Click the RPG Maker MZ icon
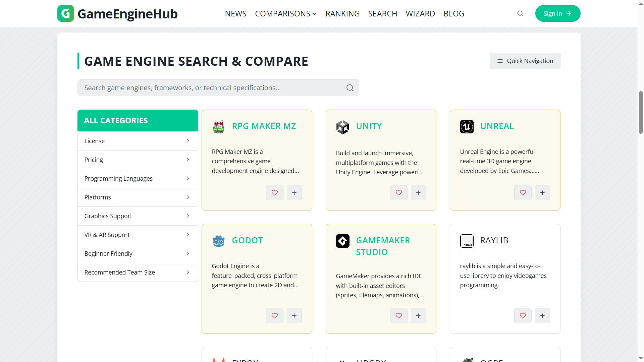Screen dimensions: 644x362 (218, 127)
